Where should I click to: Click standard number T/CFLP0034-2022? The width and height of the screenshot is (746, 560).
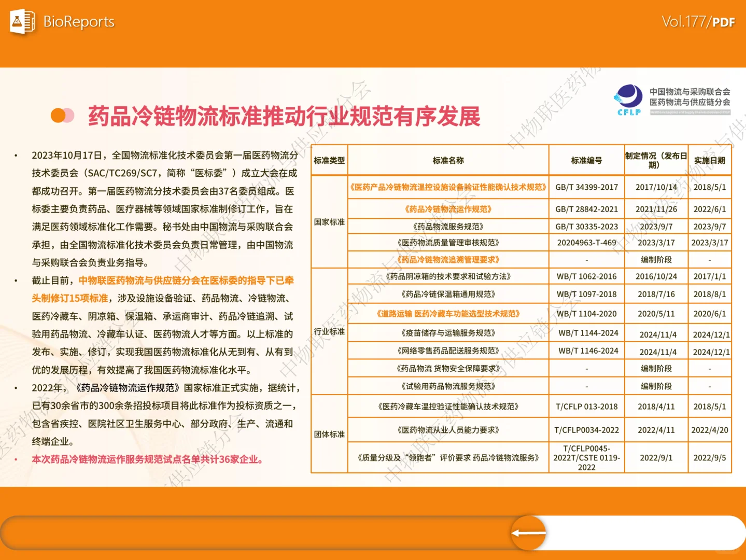click(x=587, y=430)
